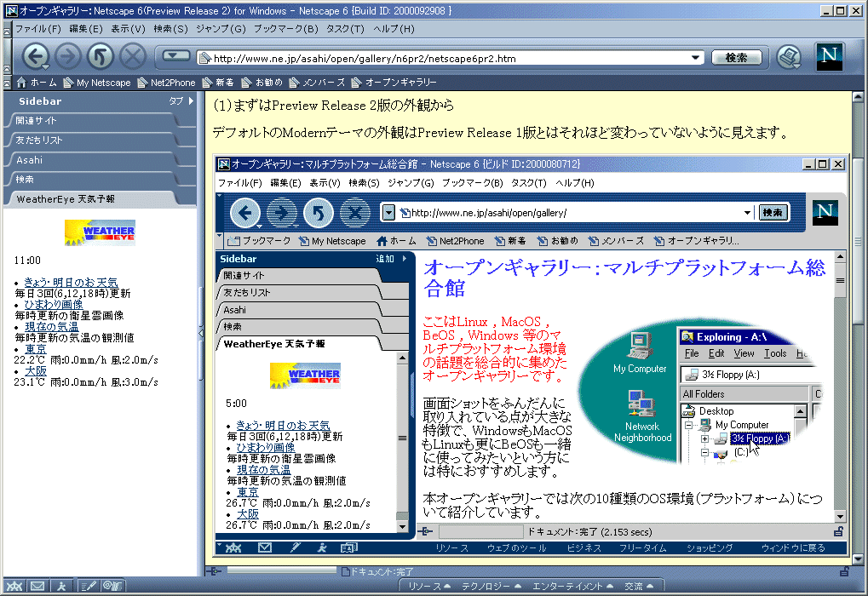Open the My Netscape bookmark in the outer toolbar
This screenshot has width=868, height=596.
point(97,83)
